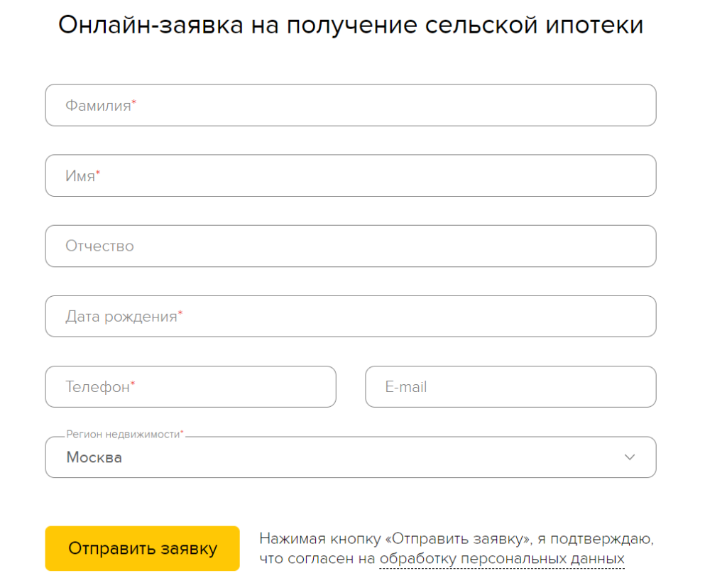Click the red asterisk beside Имя
Image resolution: width=727 pixels, height=588 pixels.
pyautogui.click(x=98, y=174)
